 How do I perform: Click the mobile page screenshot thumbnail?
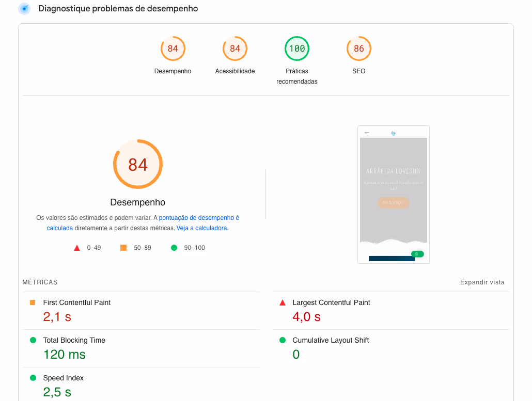click(393, 195)
